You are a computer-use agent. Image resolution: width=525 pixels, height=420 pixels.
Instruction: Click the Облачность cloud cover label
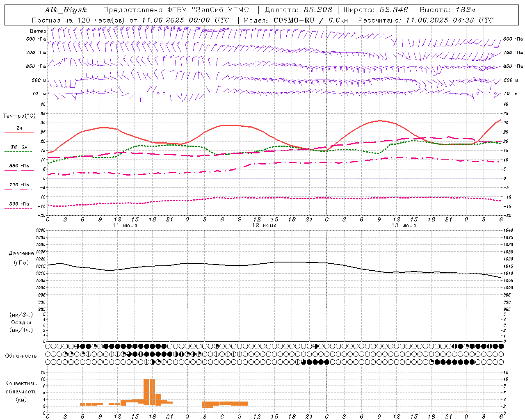[x=21, y=356]
